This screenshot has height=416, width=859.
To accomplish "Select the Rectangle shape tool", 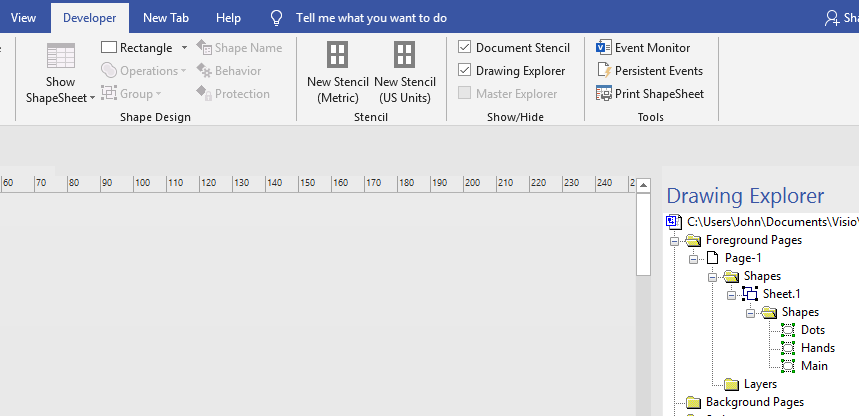I will pyautogui.click(x=137, y=47).
